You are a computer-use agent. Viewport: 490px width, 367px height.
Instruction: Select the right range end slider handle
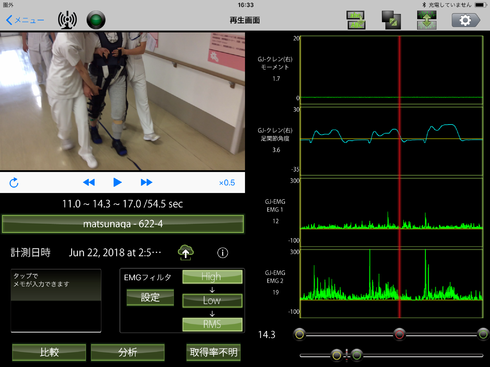click(x=483, y=334)
